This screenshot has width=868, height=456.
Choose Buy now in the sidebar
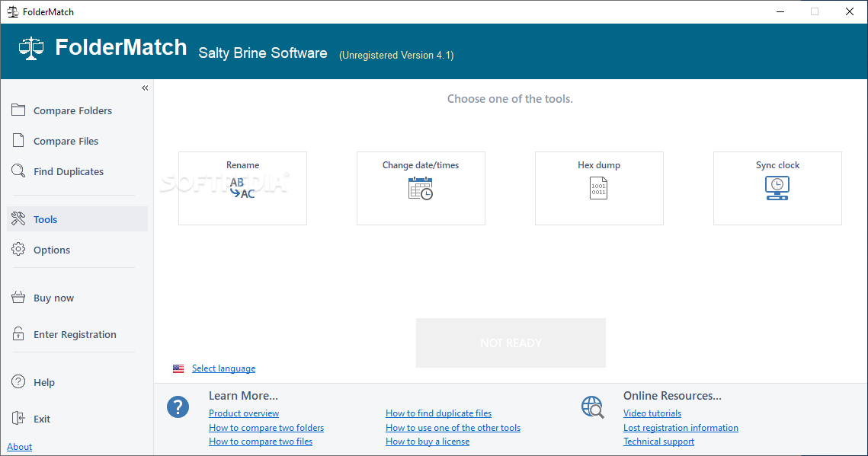click(77, 298)
